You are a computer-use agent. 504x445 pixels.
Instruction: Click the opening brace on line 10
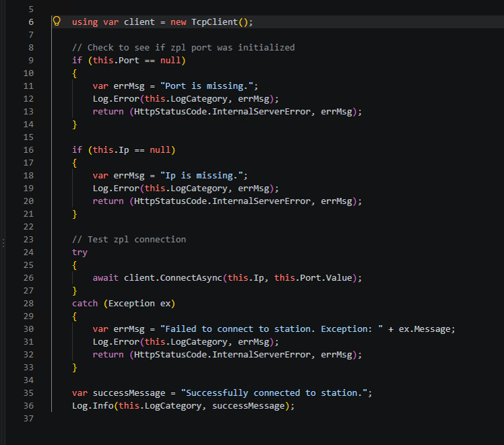(75, 73)
